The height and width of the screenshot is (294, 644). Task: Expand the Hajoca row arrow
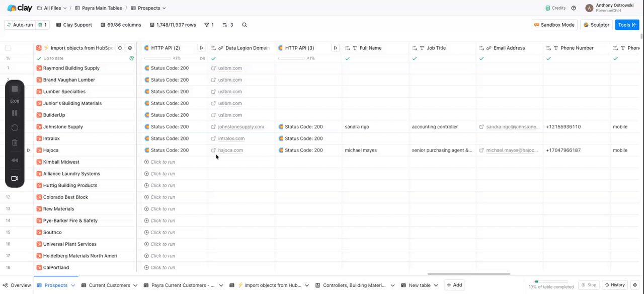[x=29, y=150]
